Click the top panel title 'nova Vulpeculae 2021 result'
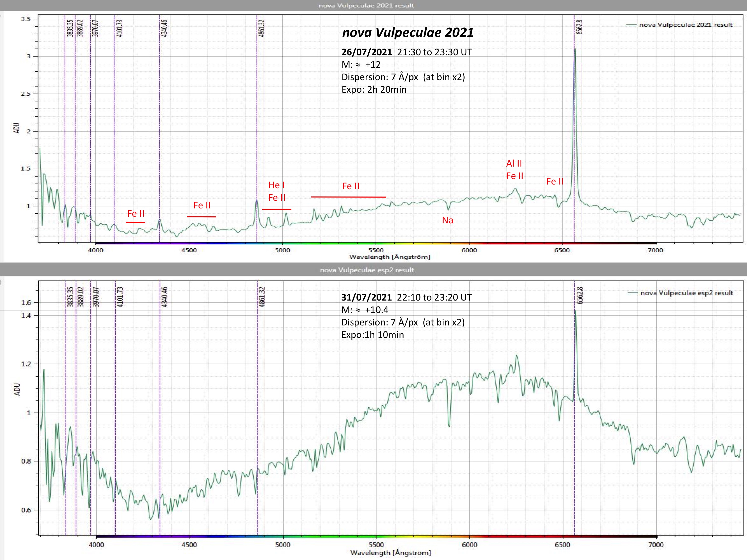Screen dimensions: 747x560 [x=366, y=5]
